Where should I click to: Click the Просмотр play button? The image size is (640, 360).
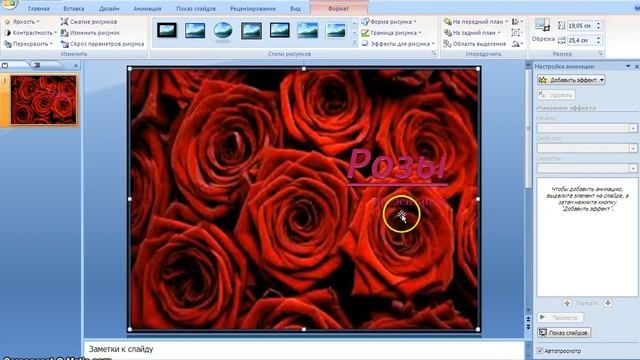coord(560,317)
